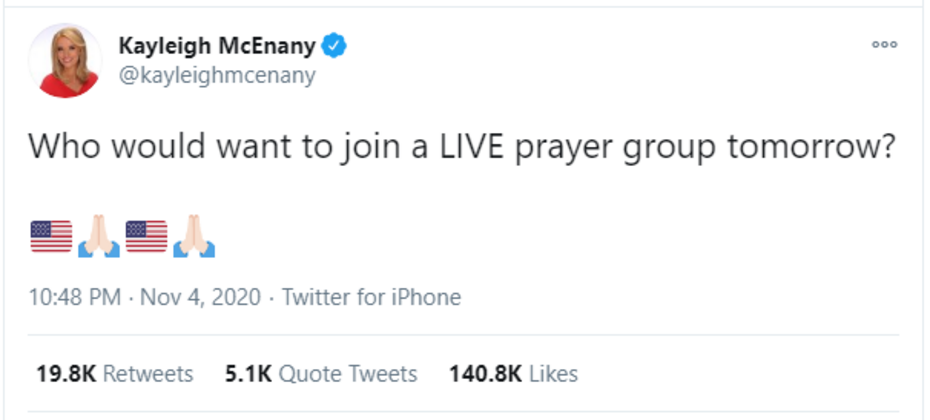Click the word Who starting the tweet
Viewport: 930px width, 420px height.
61,147
